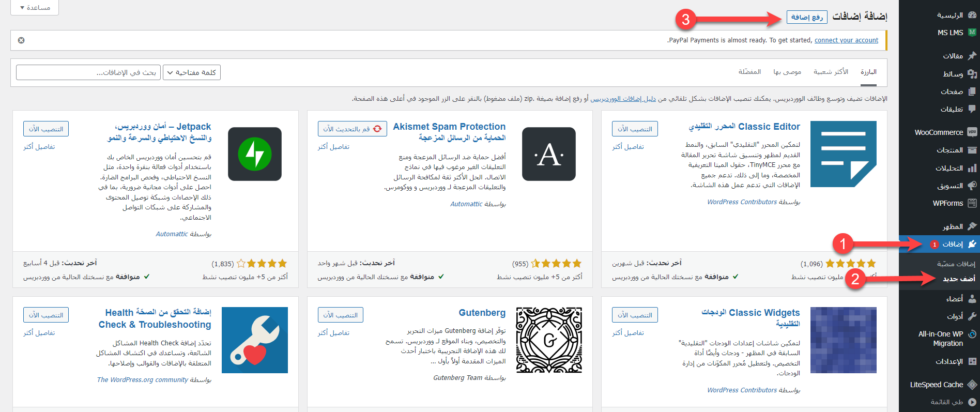This screenshot has width=980, height=412.
Task: Click the media icon beside وسائط
Action: click(972, 74)
